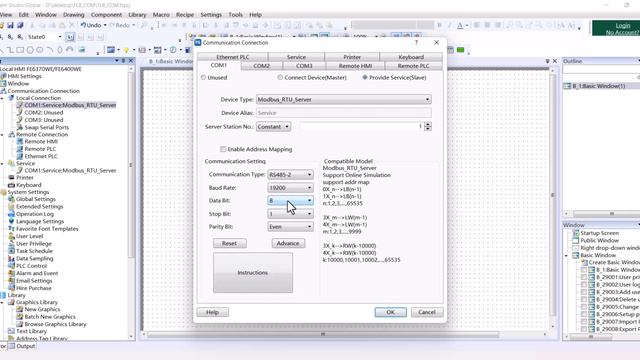Open the Recipe menu

tap(185, 15)
